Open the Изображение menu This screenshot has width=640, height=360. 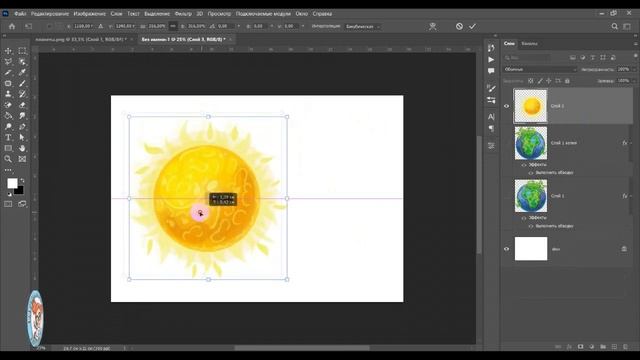89,13
